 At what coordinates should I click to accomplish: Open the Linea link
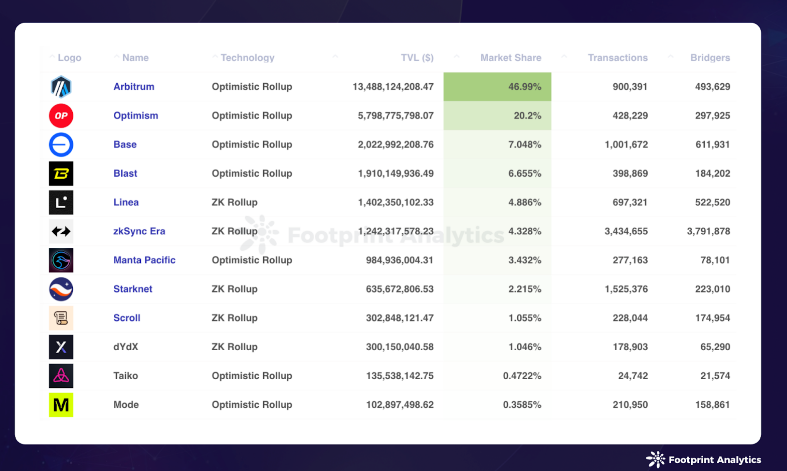pyautogui.click(x=125, y=202)
